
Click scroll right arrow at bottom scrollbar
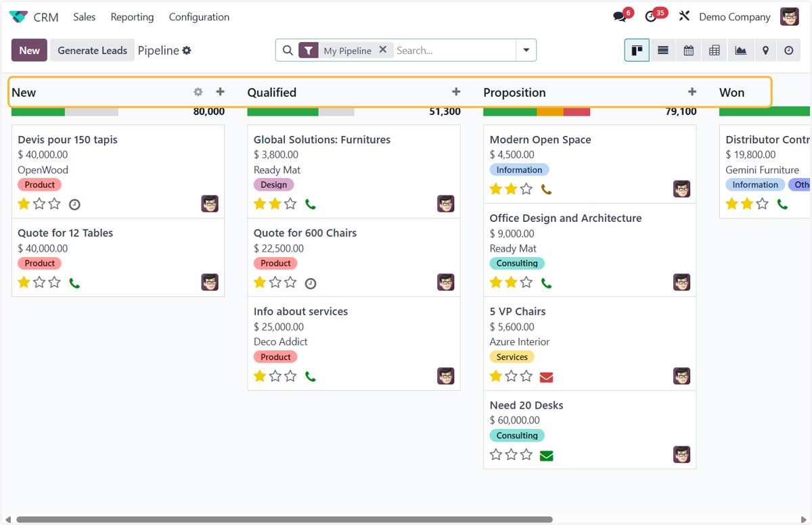pos(804,520)
